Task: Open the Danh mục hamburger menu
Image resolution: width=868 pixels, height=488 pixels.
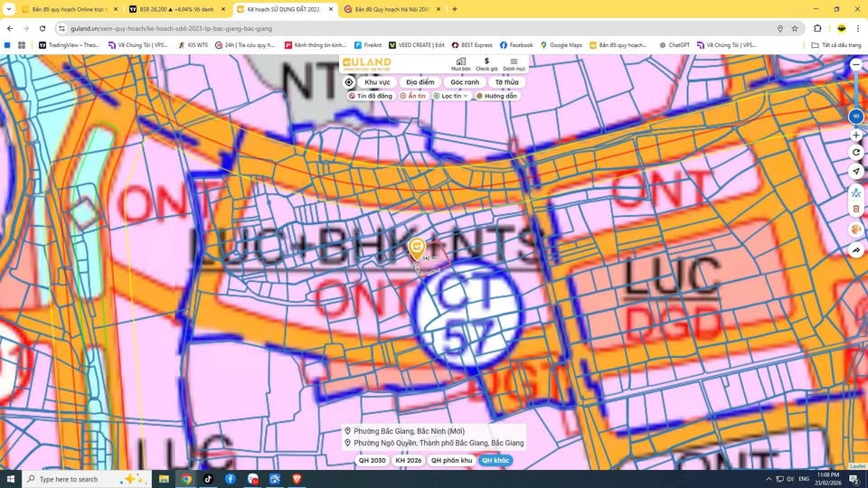Action: 514,61
